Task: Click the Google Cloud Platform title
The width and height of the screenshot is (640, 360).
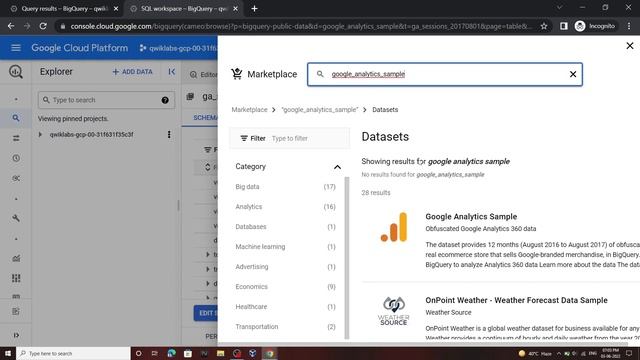Action: (80, 48)
